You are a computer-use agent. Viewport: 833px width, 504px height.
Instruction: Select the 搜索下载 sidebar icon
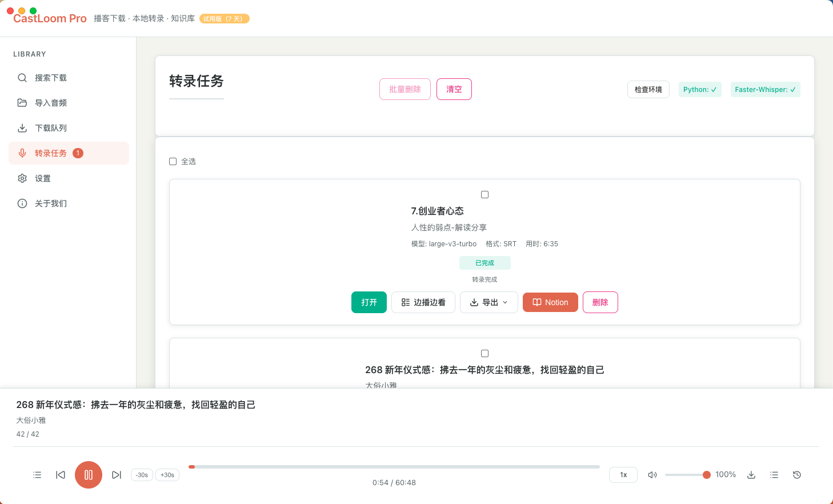[22, 77]
